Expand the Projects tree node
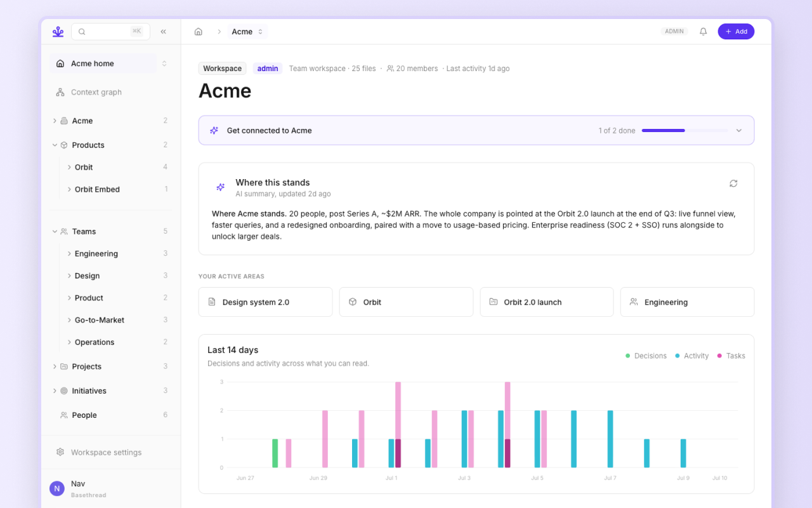This screenshot has height=508, width=812. [x=55, y=366]
